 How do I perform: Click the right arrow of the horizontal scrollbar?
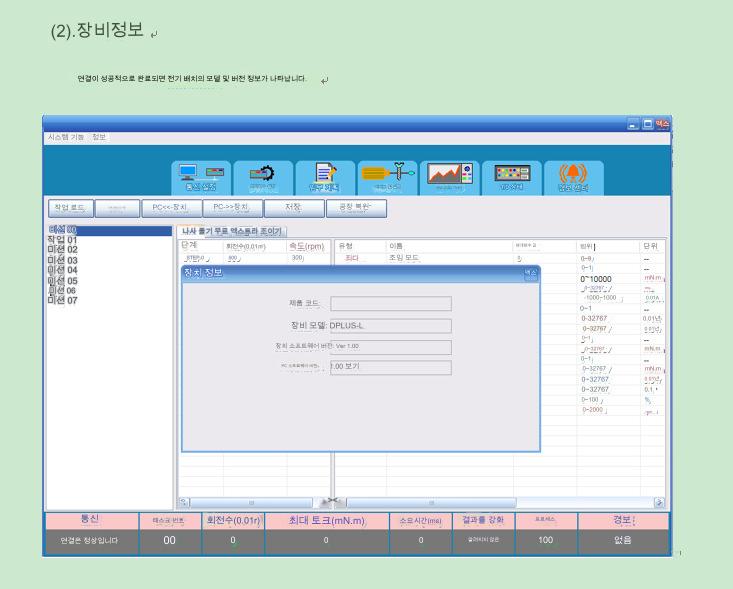[x=659, y=502]
